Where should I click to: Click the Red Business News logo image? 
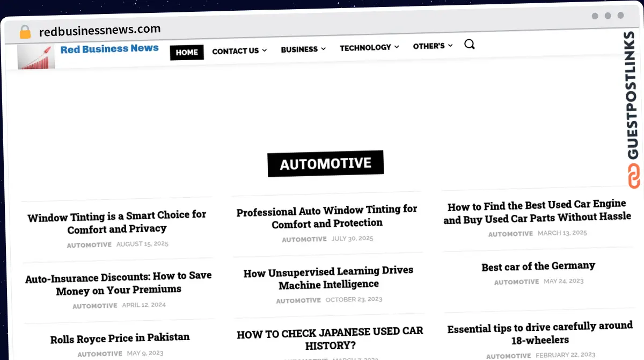(36, 57)
